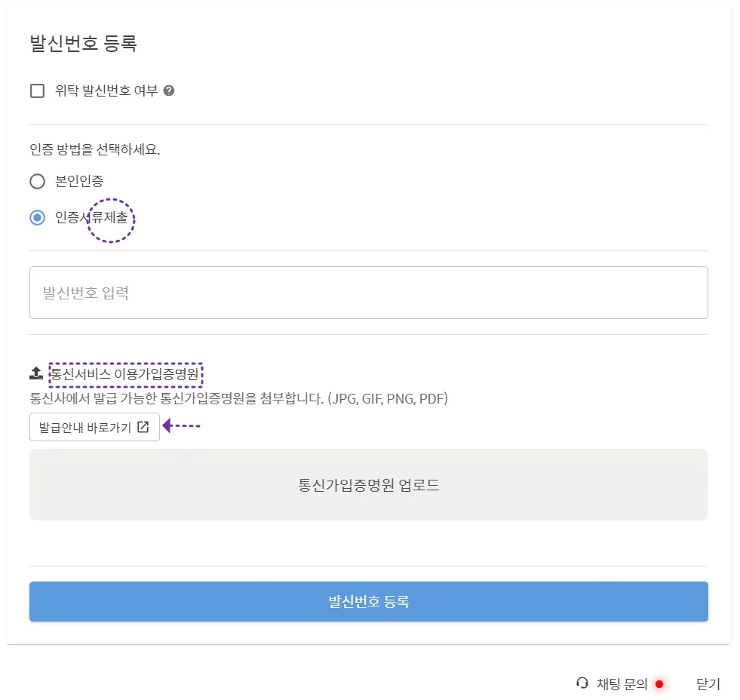Click the headset icon for chat inquiry
Viewport: 740px width, 700px height.
(x=582, y=683)
